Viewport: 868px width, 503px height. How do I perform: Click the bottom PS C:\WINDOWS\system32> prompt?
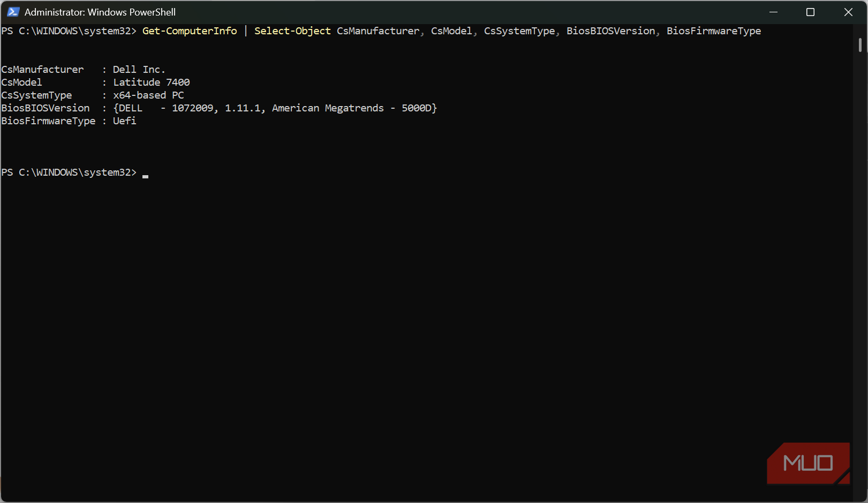click(69, 172)
